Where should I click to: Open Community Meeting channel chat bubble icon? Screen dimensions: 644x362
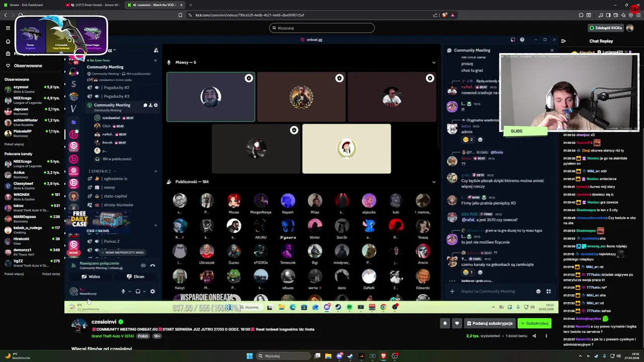click(x=145, y=105)
